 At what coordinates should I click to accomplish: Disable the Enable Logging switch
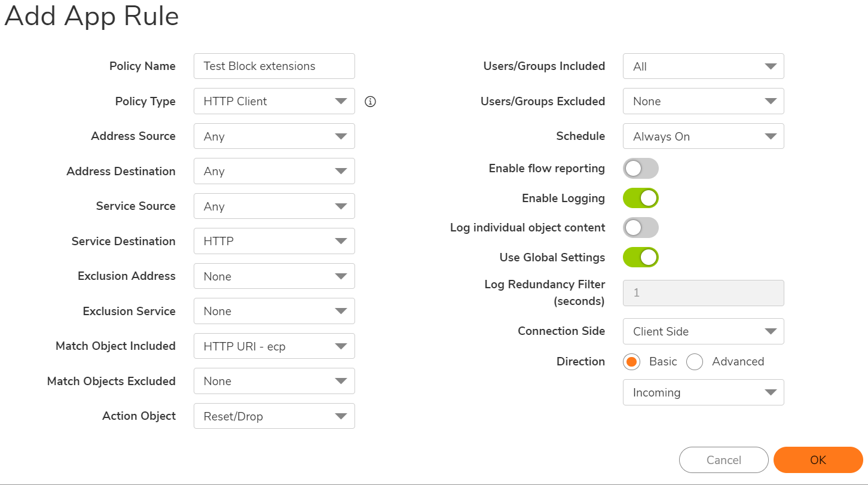(x=640, y=199)
